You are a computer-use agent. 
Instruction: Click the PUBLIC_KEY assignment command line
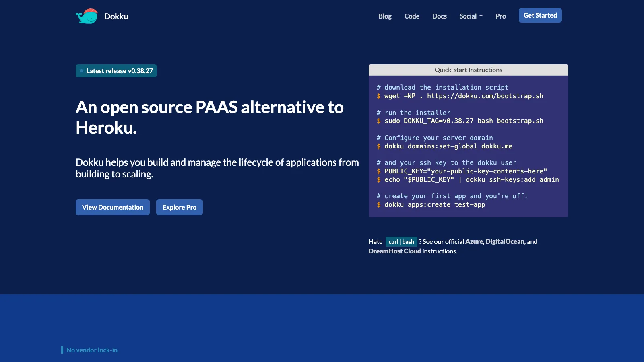(x=462, y=171)
